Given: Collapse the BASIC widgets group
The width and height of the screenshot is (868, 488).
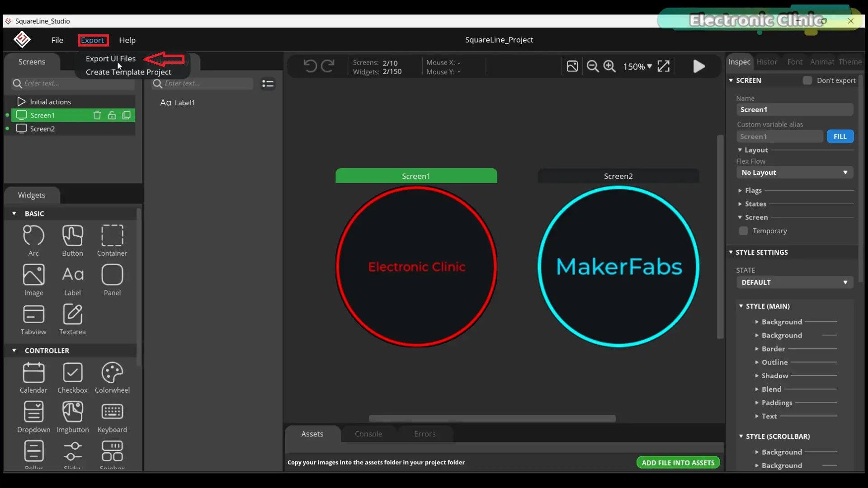Looking at the screenshot, I should click(x=14, y=213).
